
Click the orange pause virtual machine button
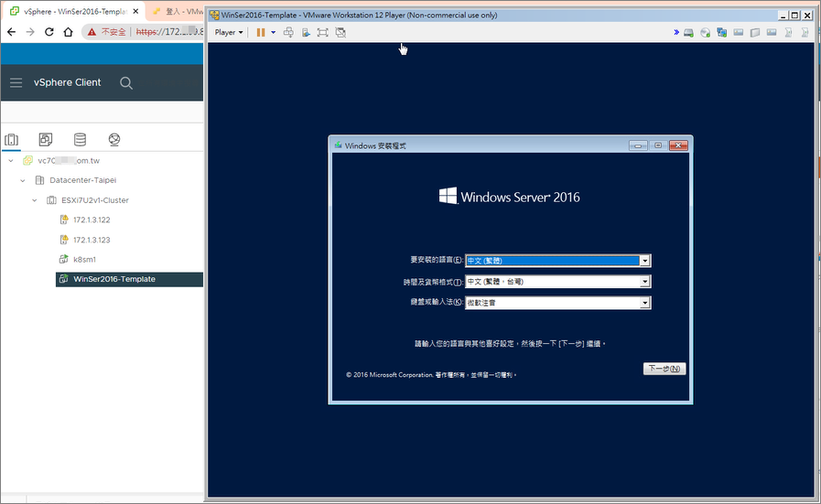261,32
